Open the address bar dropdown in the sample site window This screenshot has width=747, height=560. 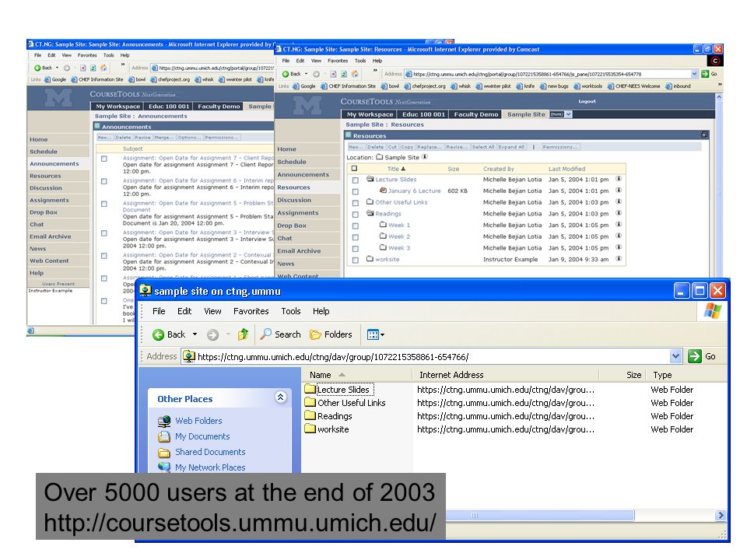coord(675,356)
